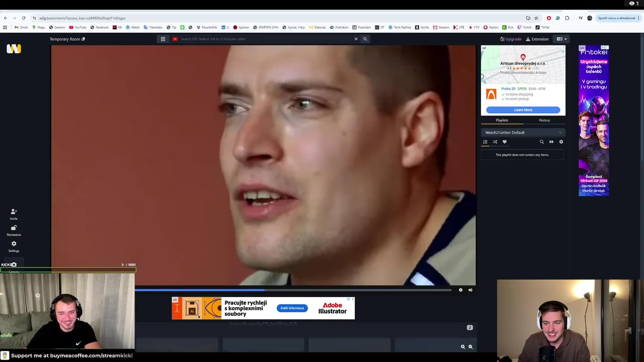Click the browser address bar URL
This screenshot has width=644, height=362.
[82, 18]
